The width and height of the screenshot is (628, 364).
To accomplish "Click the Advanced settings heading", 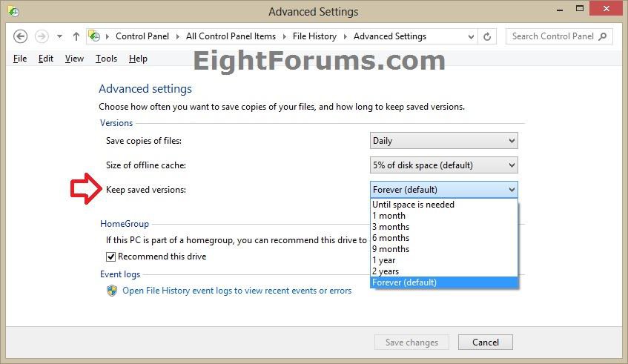I will 145,89.
